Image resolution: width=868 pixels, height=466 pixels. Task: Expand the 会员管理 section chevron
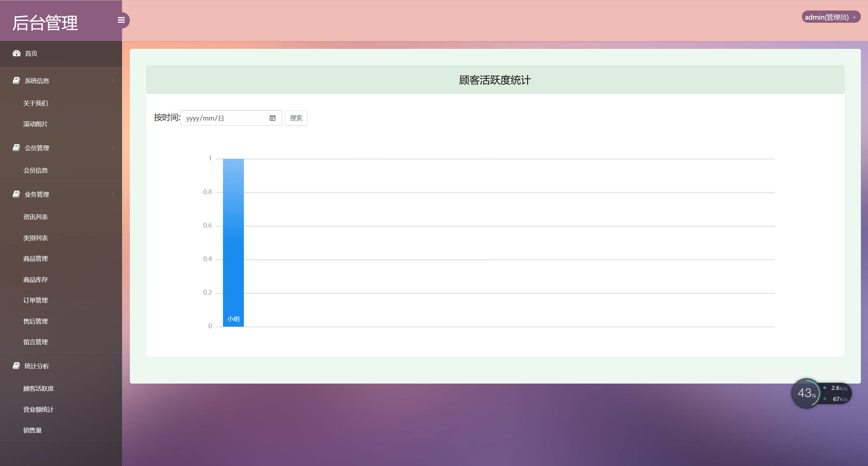[x=113, y=148]
